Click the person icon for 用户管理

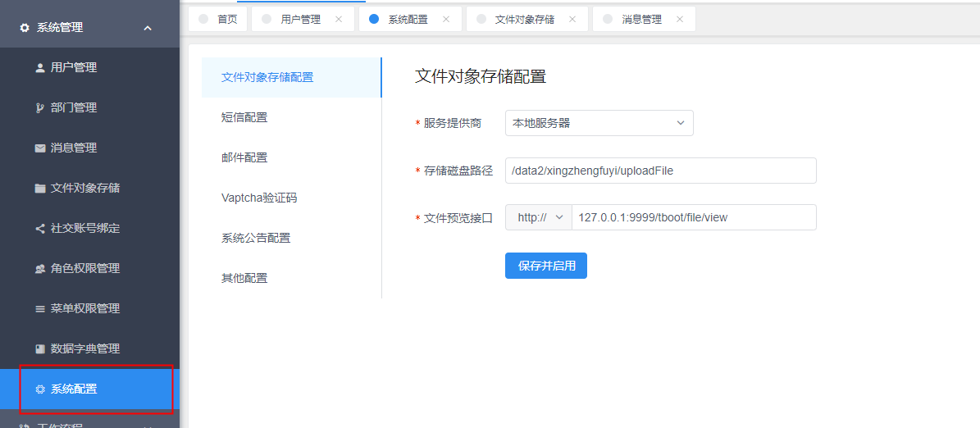40,67
